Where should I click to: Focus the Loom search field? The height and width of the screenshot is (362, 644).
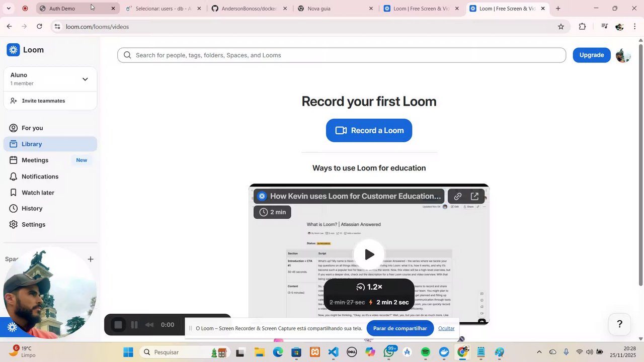[342, 55]
